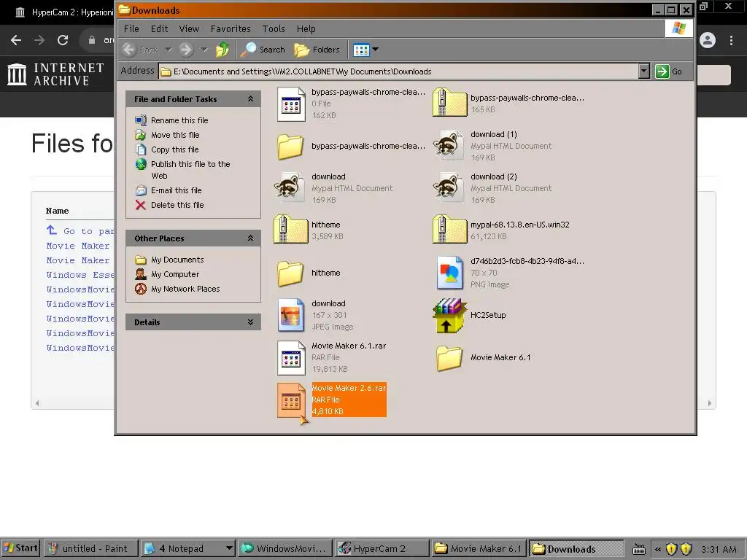
Task: Reload the Internet Archive page in browser
Action: click(x=63, y=40)
